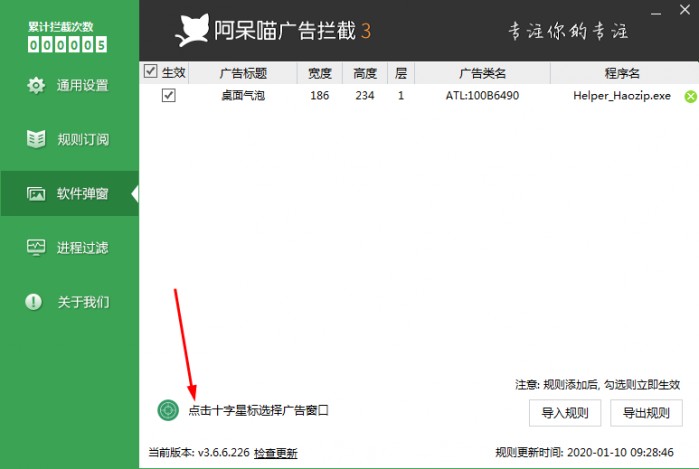
Task: Click the 层 column header
Action: pos(401,73)
